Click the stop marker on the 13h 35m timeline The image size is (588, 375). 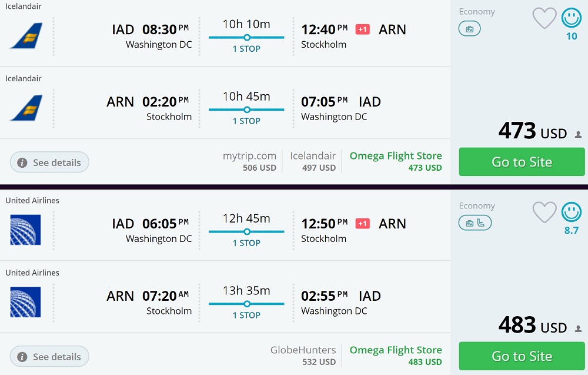(x=247, y=304)
